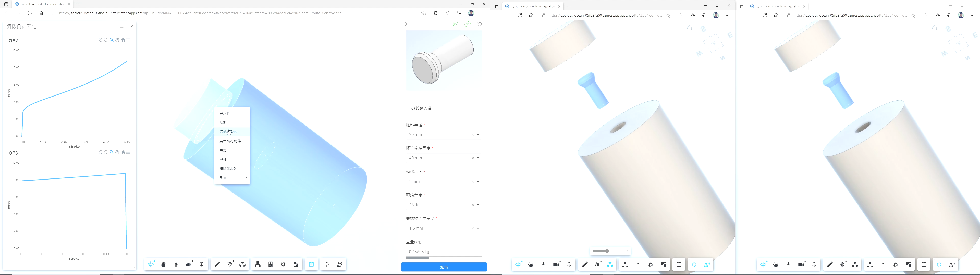Image resolution: width=980 pixels, height=275 pixels.
Task: Open the 25 mm radius dropdown
Action: click(x=478, y=135)
